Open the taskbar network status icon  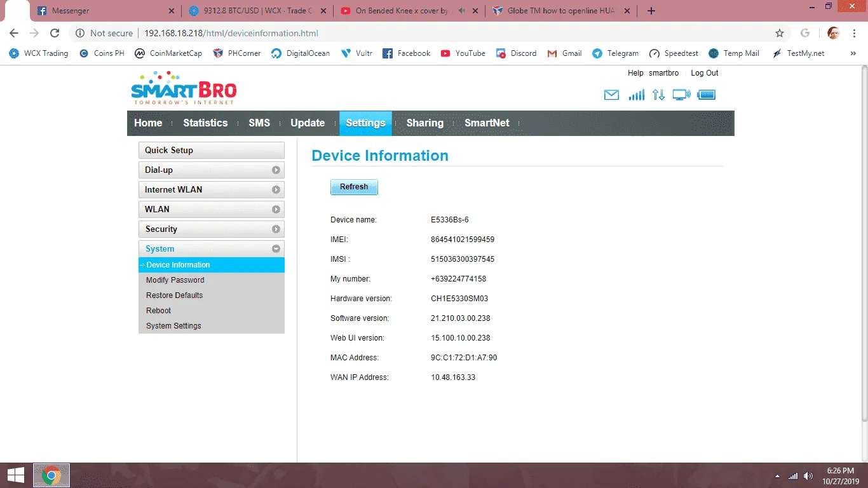793,476
